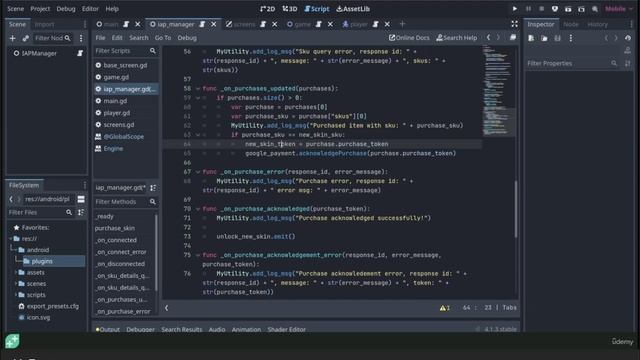Run the project with Play button

click(x=515, y=9)
